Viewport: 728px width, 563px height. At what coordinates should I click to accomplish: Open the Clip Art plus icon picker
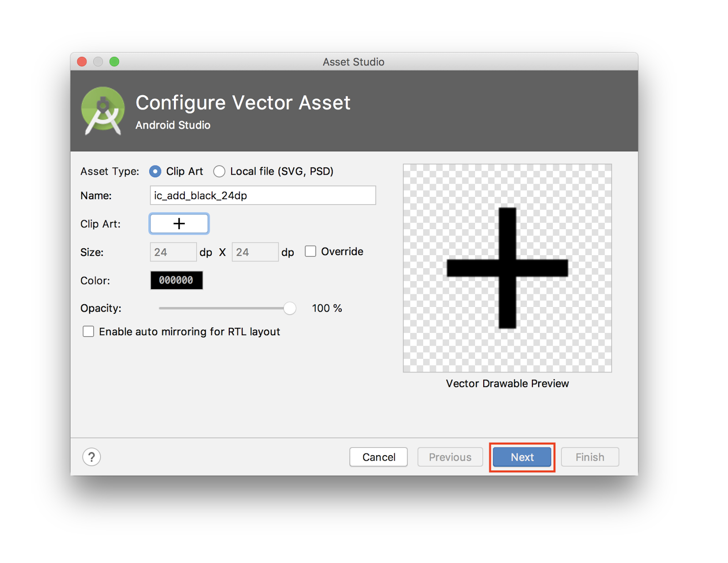click(x=179, y=224)
